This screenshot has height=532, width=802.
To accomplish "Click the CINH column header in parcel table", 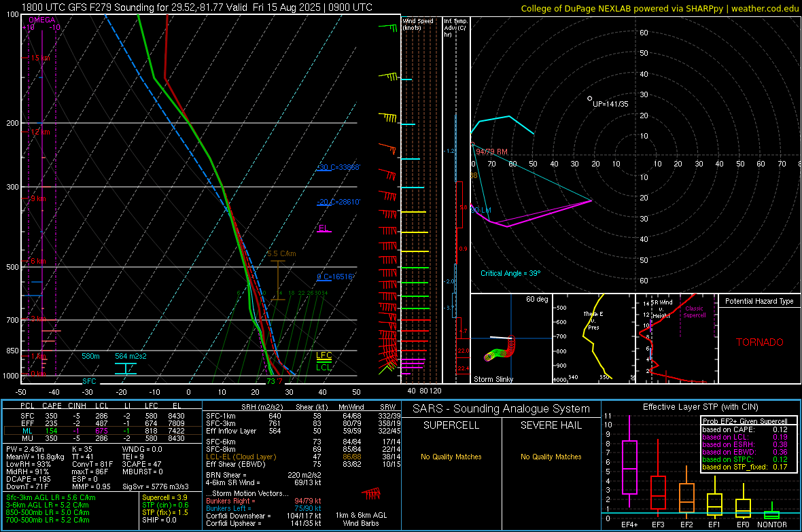I will (77, 406).
